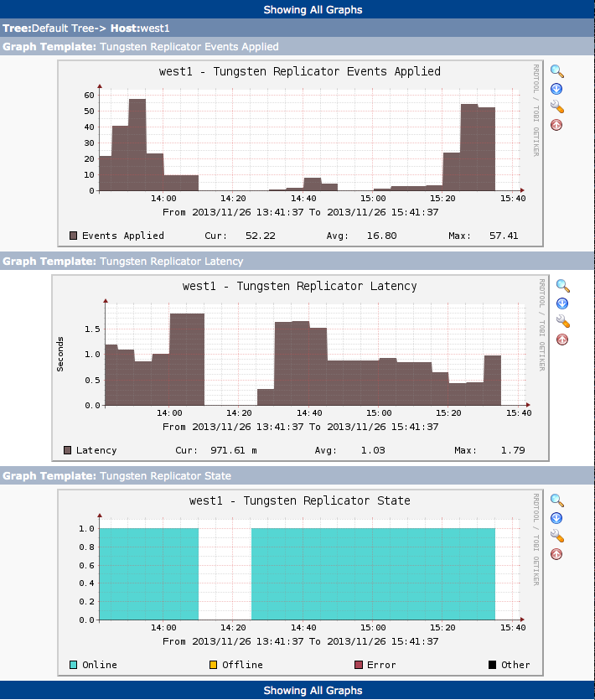Open wrench properties icon for Latency graph
The height and width of the screenshot is (700, 595).
click(x=562, y=321)
